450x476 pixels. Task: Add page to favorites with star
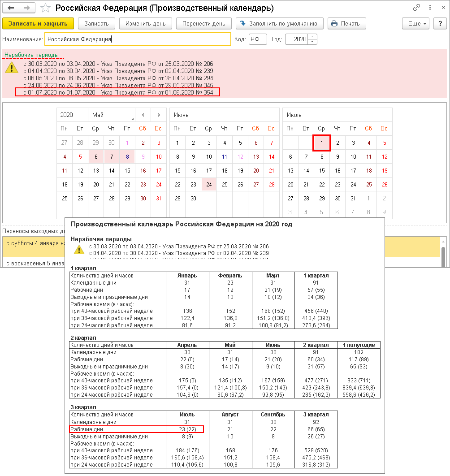click(x=46, y=8)
